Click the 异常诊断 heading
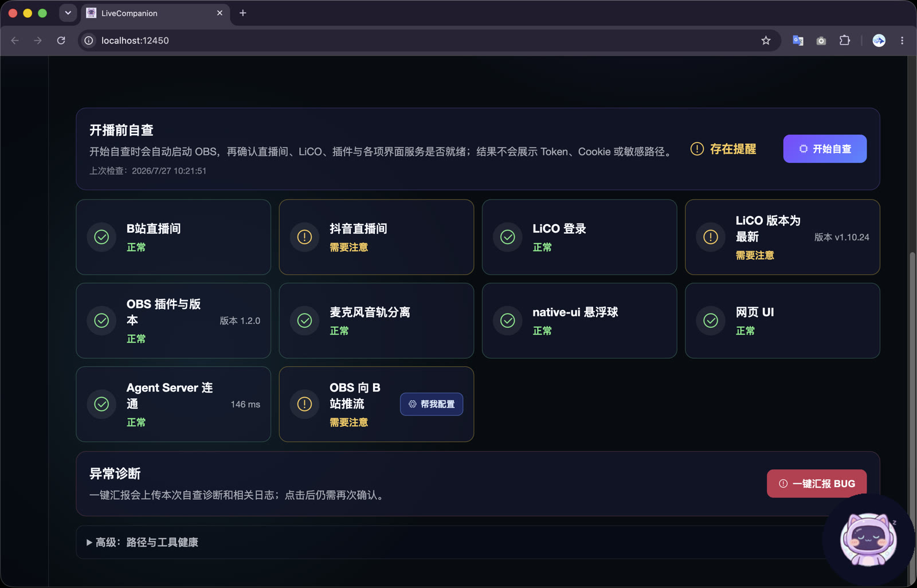 point(115,474)
